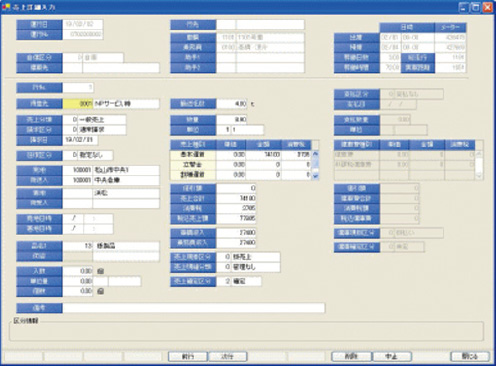Minimize the sales detail entry window
Image resolution: width=496 pixels, height=366 pixels.
tap(464, 7)
